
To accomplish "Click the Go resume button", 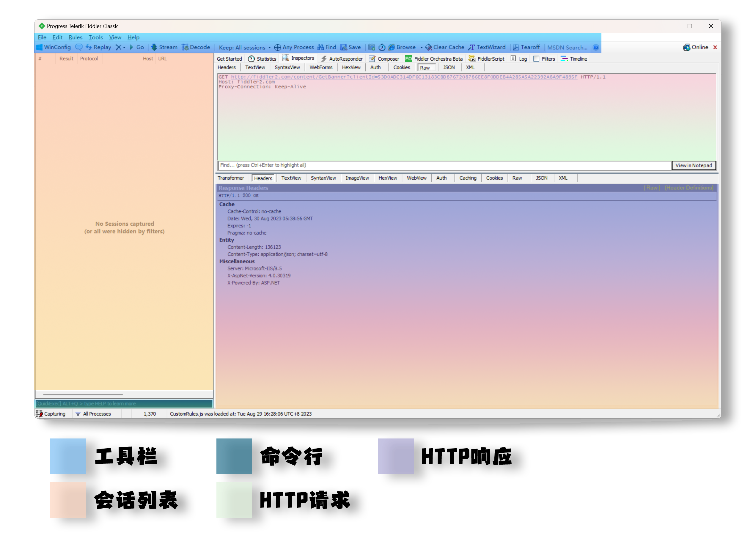I will click(137, 47).
